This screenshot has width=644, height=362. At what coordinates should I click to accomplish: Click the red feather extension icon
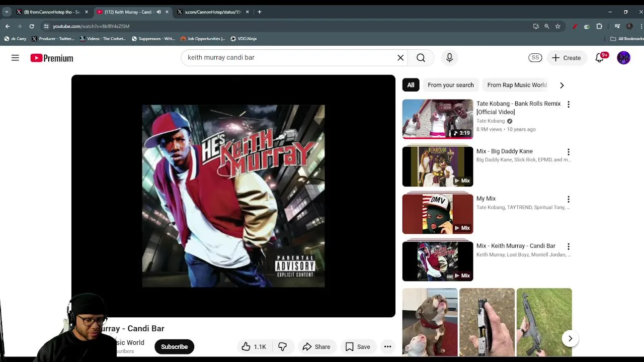point(575,26)
